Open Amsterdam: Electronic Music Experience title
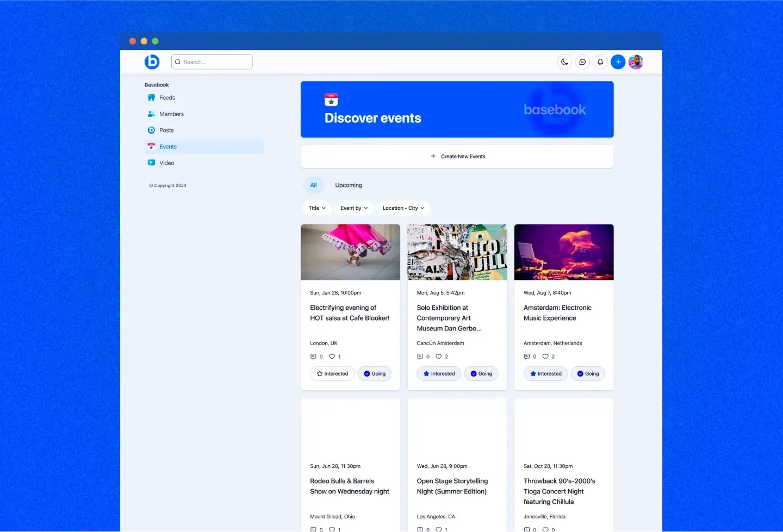The image size is (783, 532). pos(557,313)
